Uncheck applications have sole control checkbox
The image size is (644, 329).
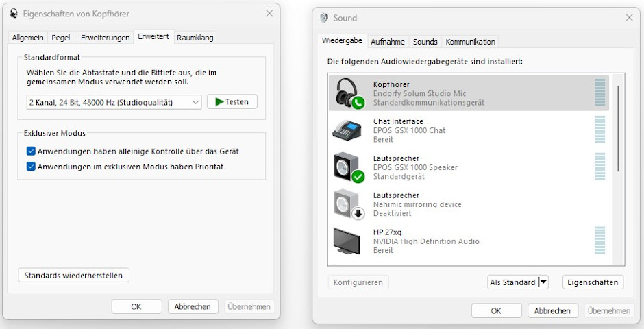[31, 151]
